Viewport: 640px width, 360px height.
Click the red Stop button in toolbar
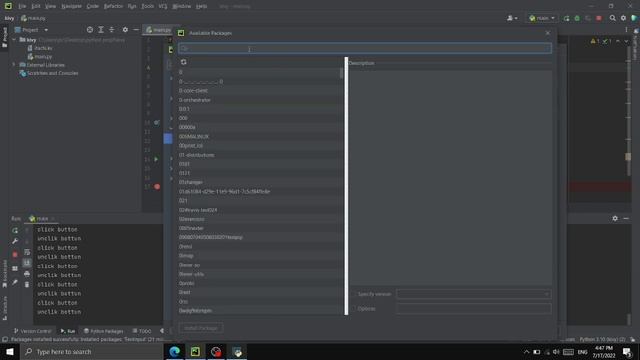tap(599, 18)
